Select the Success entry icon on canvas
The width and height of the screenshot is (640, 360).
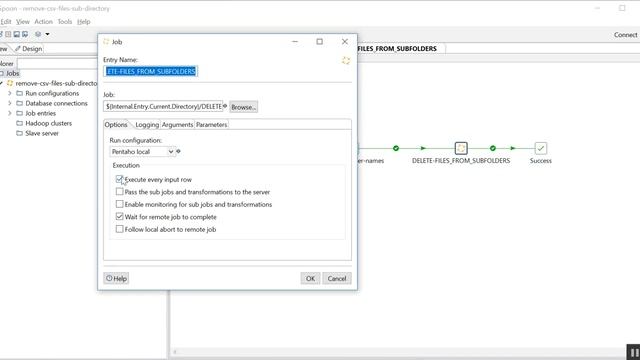(x=540, y=148)
